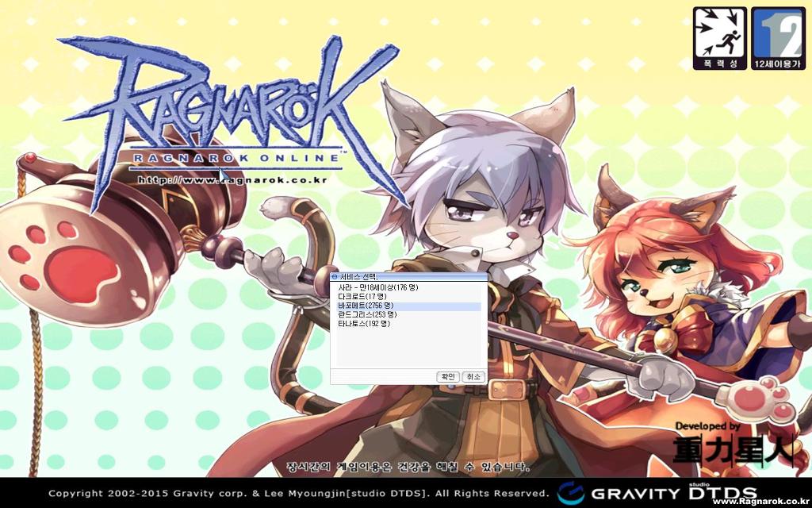
Task: Click the copyright 2002-2015 Gravity corp. text
Action: (297, 493)
